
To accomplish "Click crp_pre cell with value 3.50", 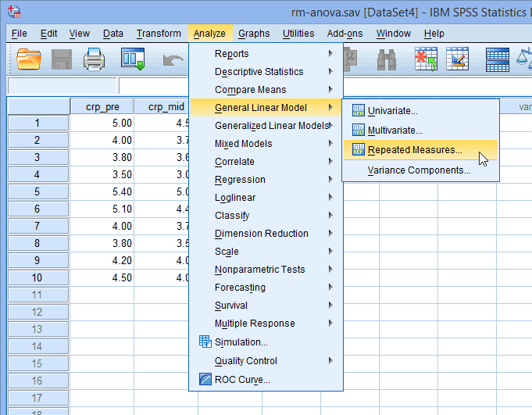I will click(x=102, y=174).
